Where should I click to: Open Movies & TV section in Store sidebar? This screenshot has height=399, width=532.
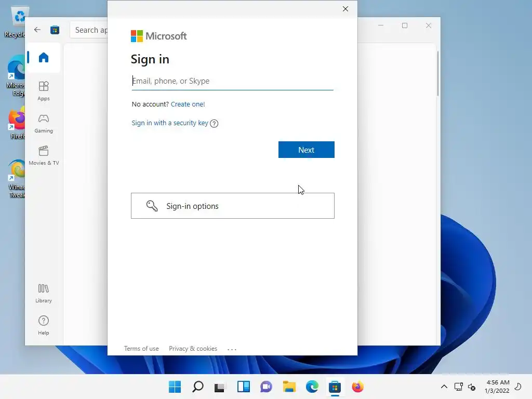pyautogui.click(x=44, y=155)
